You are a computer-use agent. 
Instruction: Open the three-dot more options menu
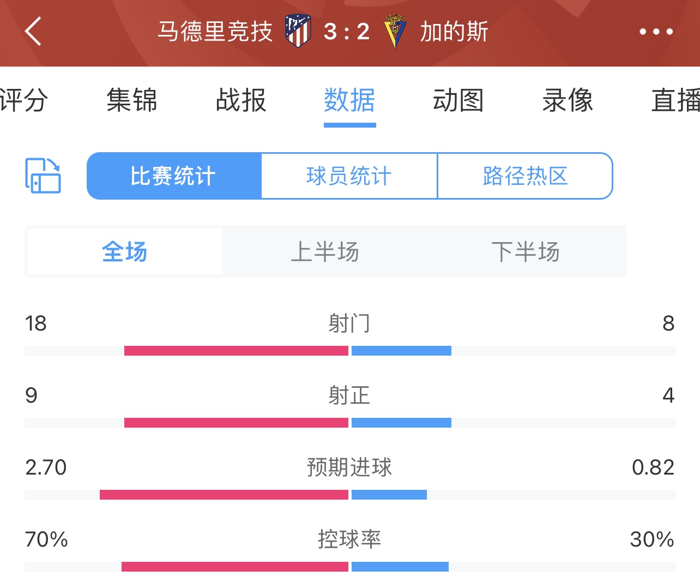656,32
